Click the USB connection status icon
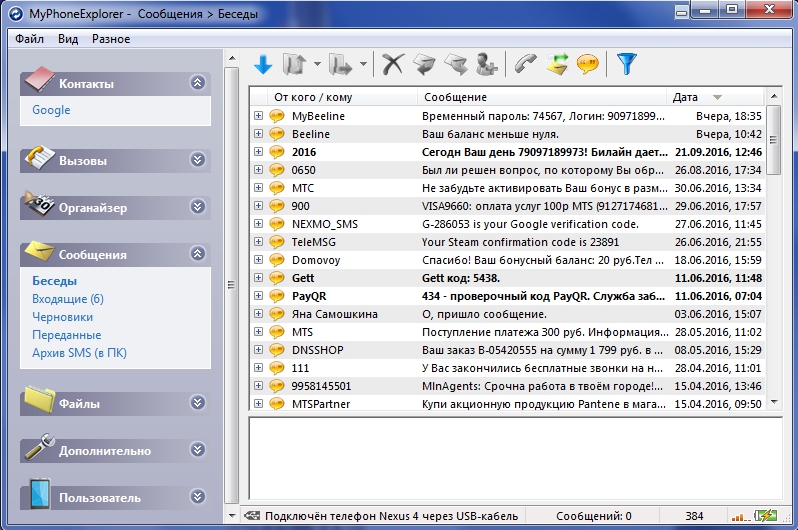Image resolution: width=798 pixels, height=530 pixels. (251, 516)
